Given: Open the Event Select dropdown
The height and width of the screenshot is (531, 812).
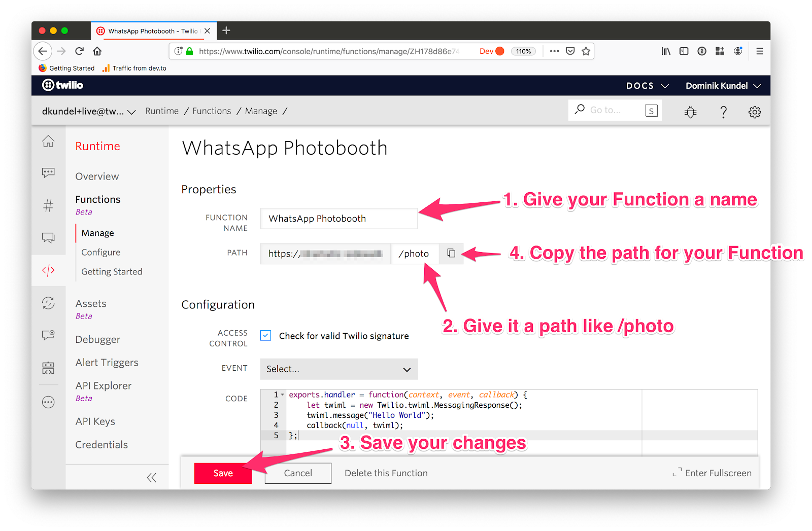Looking at the screenshot, I should point(339,369).
